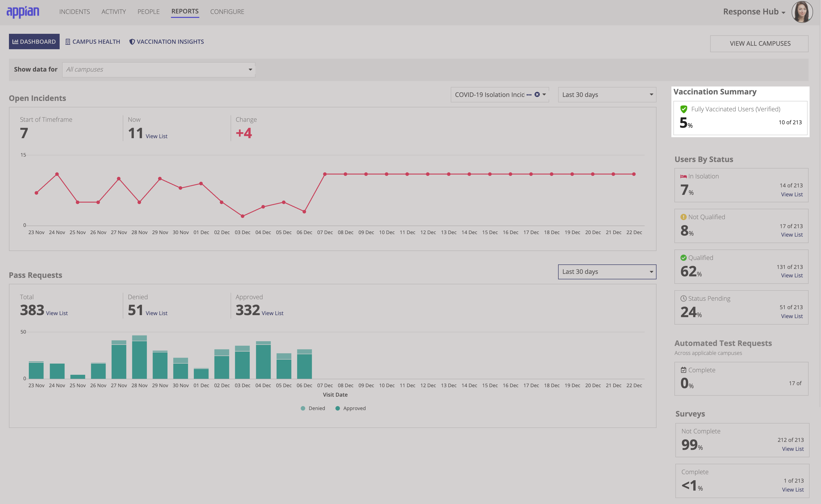Click the Approved legend marker
This screenshot has height=504, width=821.
pyautogui.click(x=337, y=408)
